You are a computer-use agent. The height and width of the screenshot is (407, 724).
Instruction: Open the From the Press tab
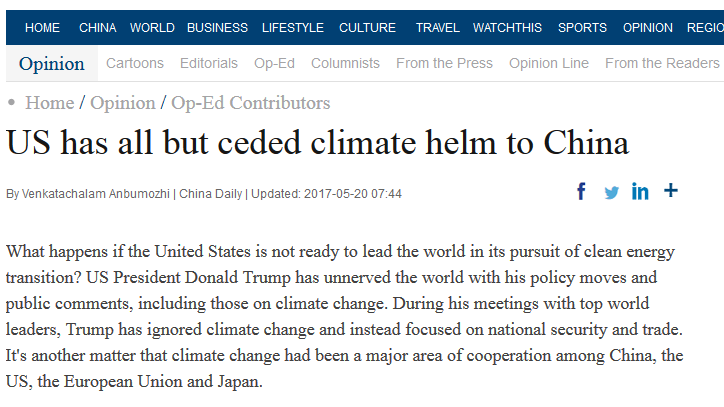(444, 63)
